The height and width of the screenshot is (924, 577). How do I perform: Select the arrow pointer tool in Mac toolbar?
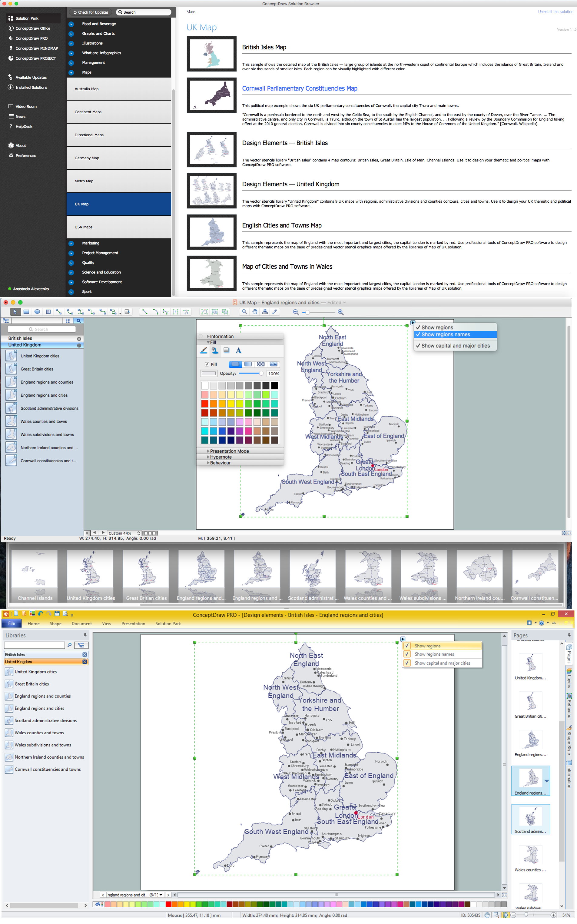point(15,312)
